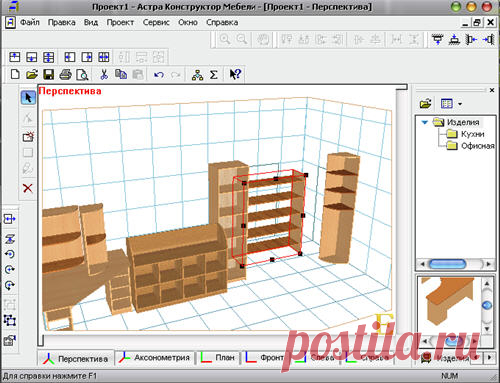Open the folder icon in catalog panel

point(426,104)
